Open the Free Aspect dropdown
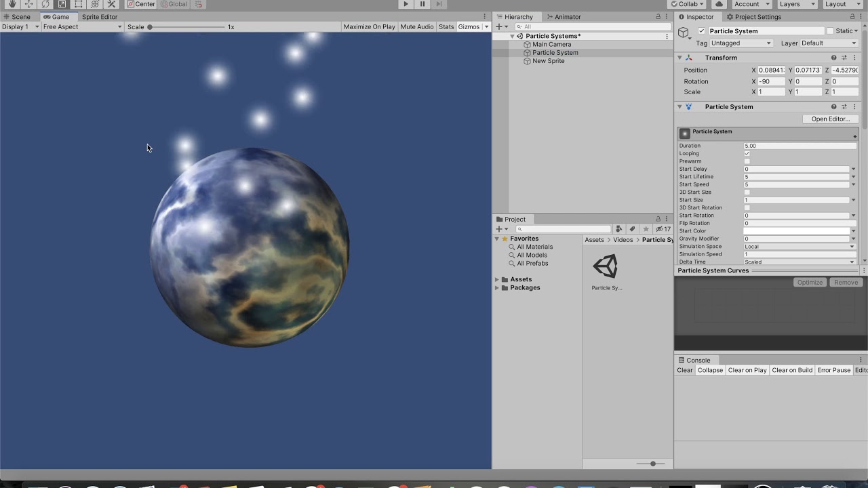The height and width of the screenshot is (488, 868). tap(82, 26)
